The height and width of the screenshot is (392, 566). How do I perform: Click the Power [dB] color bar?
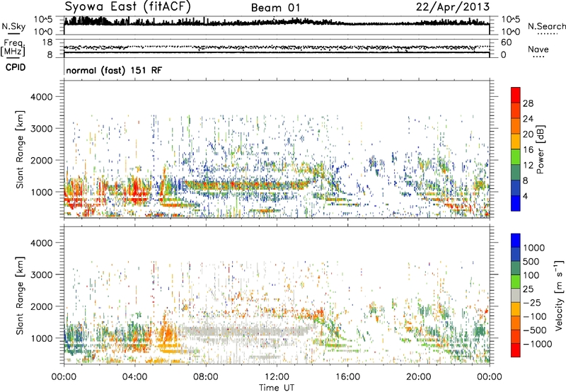coord(516,149)
